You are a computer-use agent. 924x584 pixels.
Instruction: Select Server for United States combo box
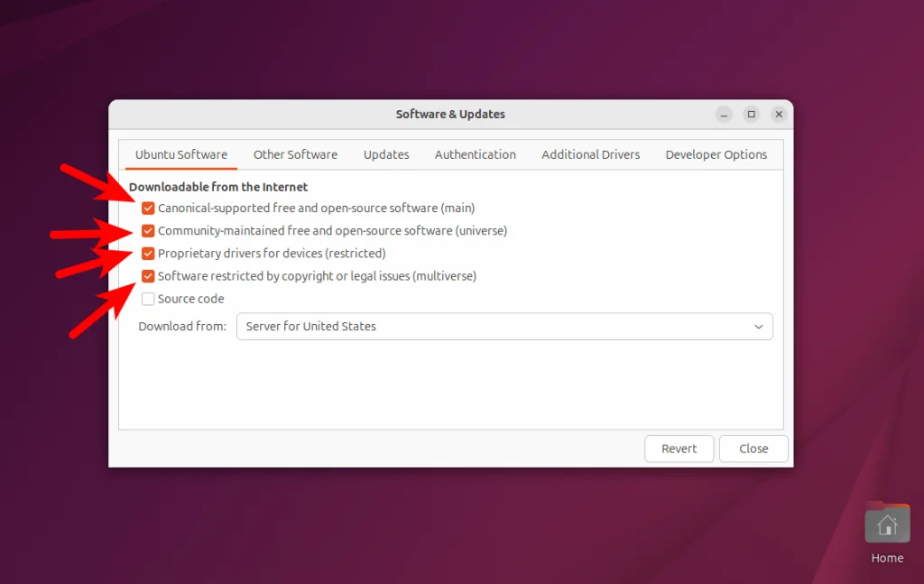click(504, 326)
